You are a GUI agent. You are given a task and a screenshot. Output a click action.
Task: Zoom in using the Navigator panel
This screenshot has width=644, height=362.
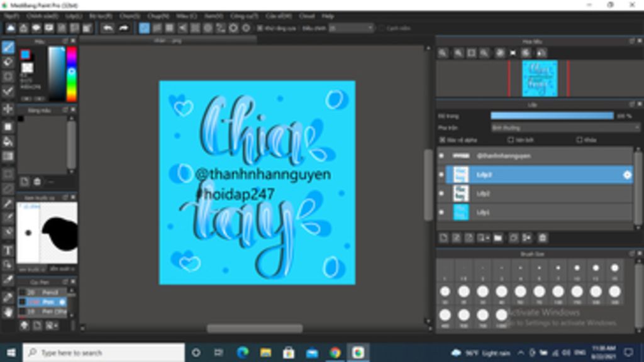coord(458,53)
